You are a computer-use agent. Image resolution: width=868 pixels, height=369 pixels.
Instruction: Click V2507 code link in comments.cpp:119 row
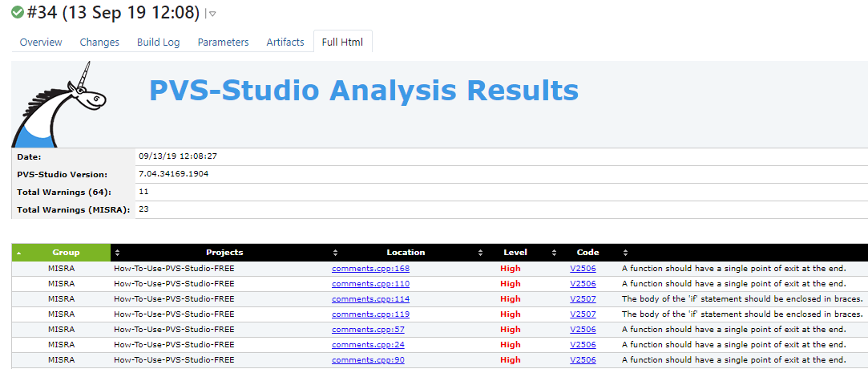click(583, 314)
